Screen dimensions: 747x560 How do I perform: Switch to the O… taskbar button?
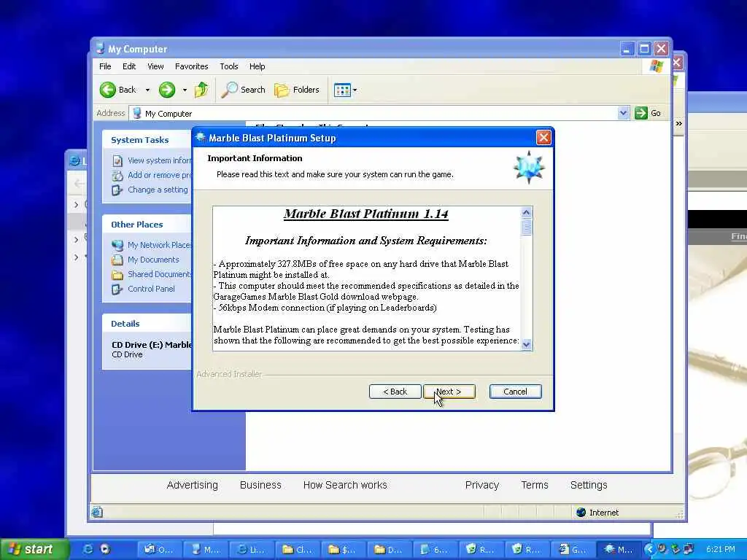[x=159, y=549]
